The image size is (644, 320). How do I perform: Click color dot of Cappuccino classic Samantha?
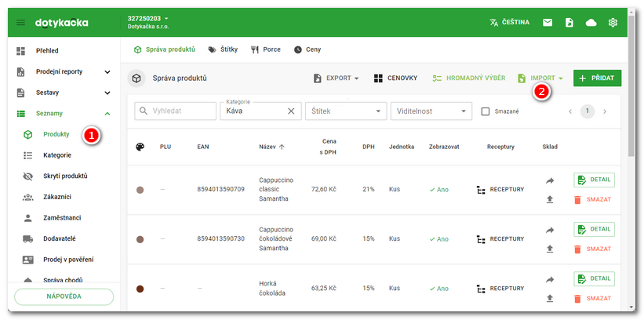[x=140, y=190]
